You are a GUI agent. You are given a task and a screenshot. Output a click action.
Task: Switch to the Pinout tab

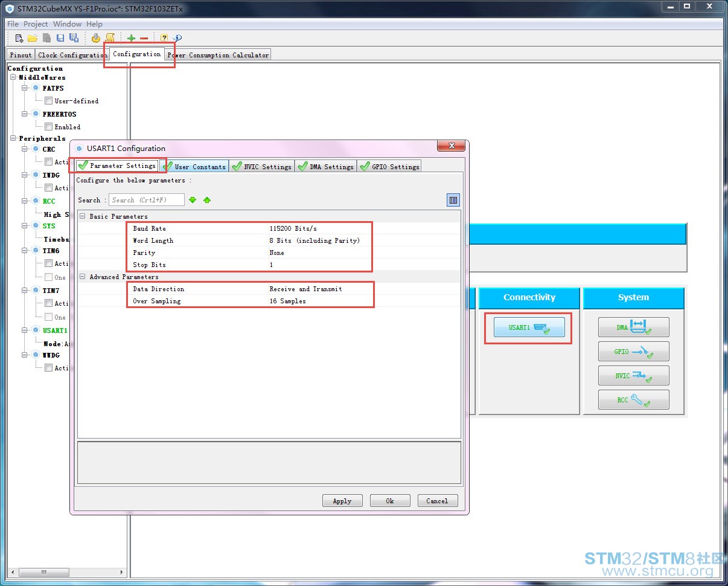(x=21, y=54)
